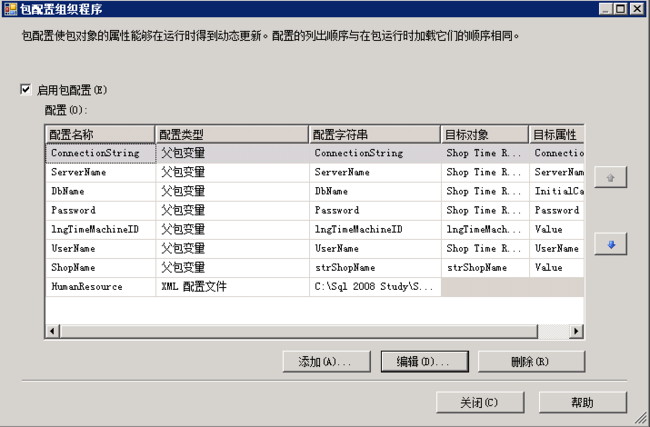Click the minimize window button
Screen dimensions: 650x427
(x=606, y=9)
